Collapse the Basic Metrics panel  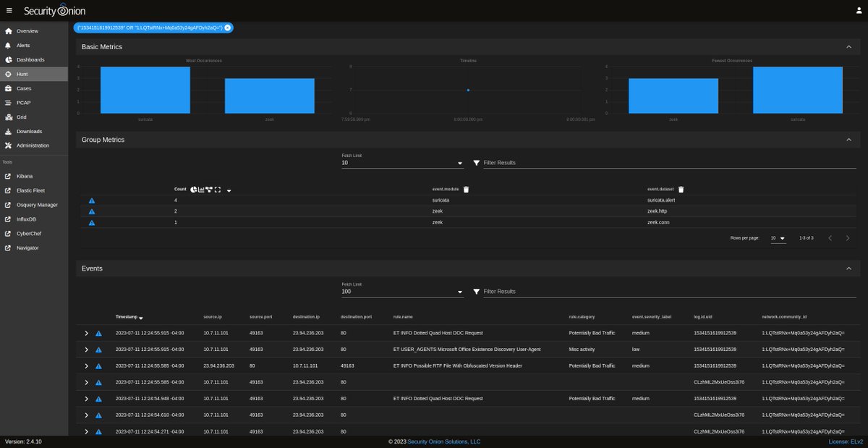[848, 46]
